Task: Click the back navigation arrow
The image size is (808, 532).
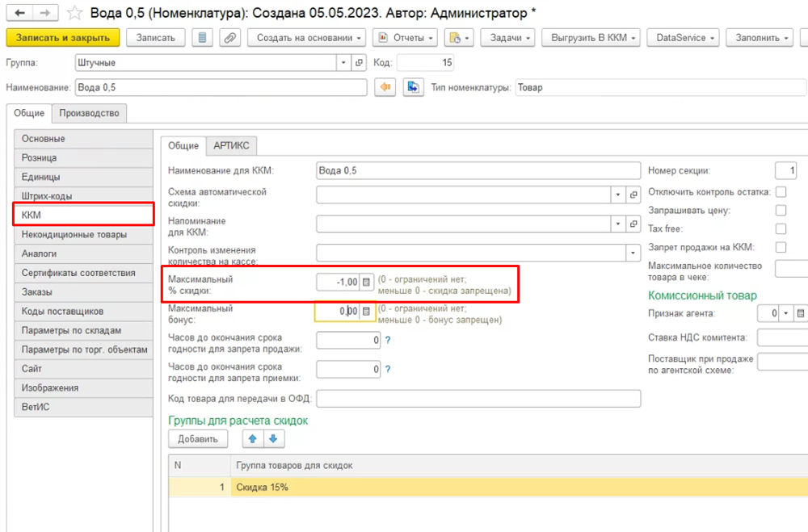Action: pos(19,13)
